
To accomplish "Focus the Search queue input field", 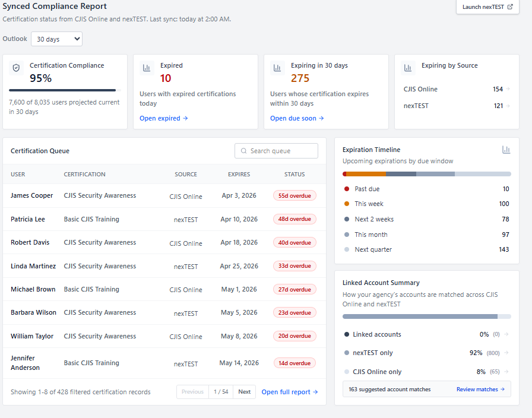I will tap(276, 151).
